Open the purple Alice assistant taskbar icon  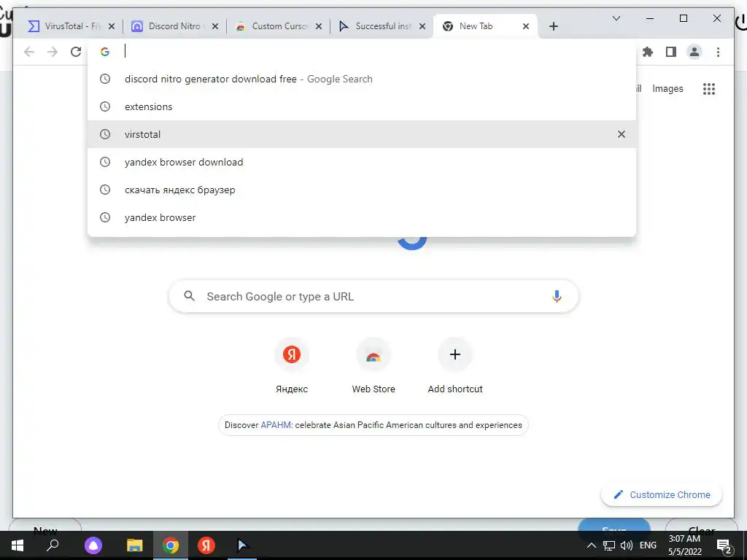(x=93, y=545)
